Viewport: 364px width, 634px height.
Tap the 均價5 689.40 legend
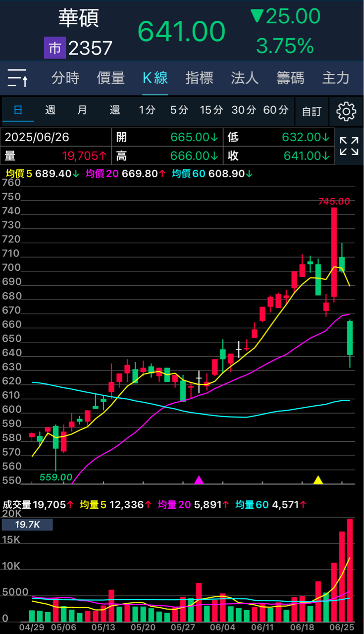click(43, 174)
